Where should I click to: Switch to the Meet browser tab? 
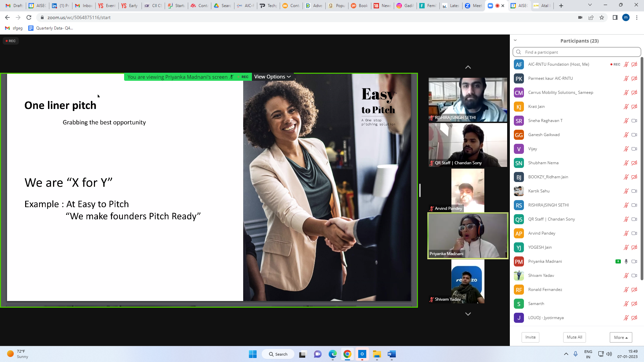(473, 6)
